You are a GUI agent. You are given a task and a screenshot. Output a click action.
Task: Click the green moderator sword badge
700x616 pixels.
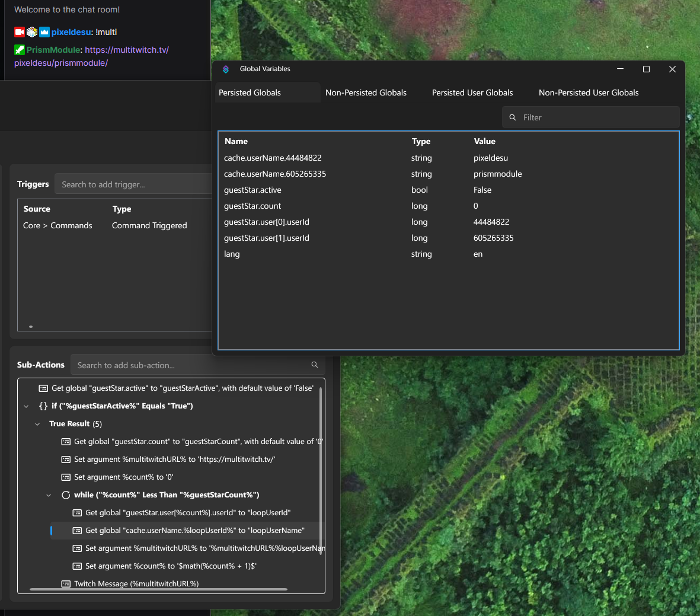(20, 50)
